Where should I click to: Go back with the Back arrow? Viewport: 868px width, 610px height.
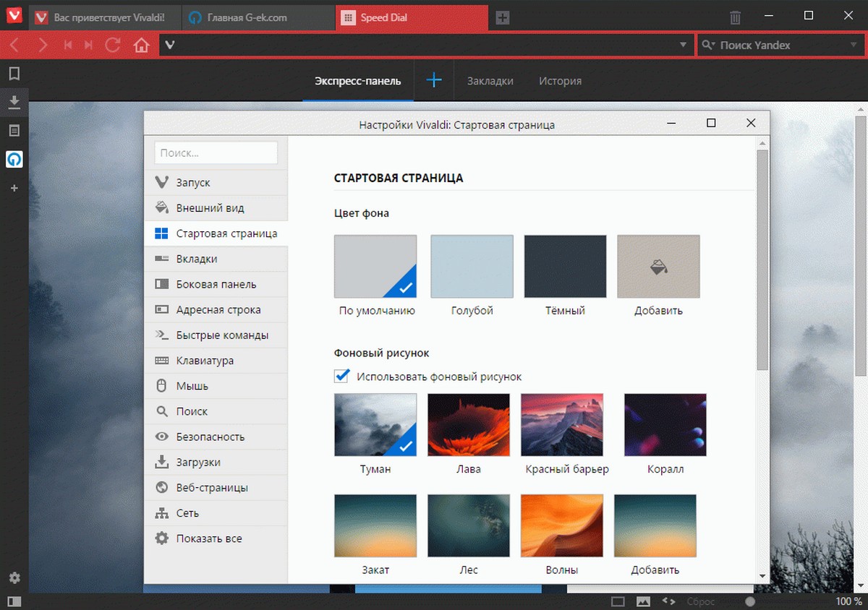(14, 46)
